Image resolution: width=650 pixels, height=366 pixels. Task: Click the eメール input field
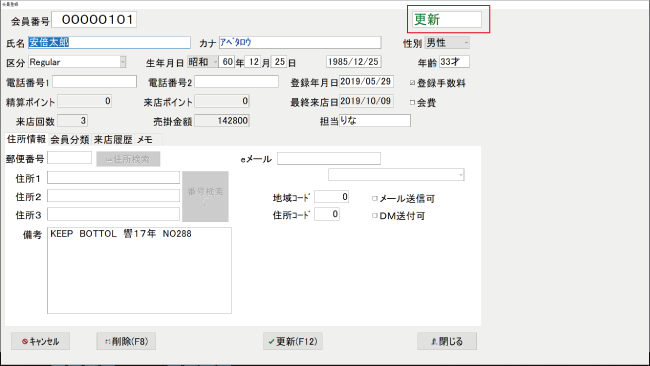tap(329, 158)
